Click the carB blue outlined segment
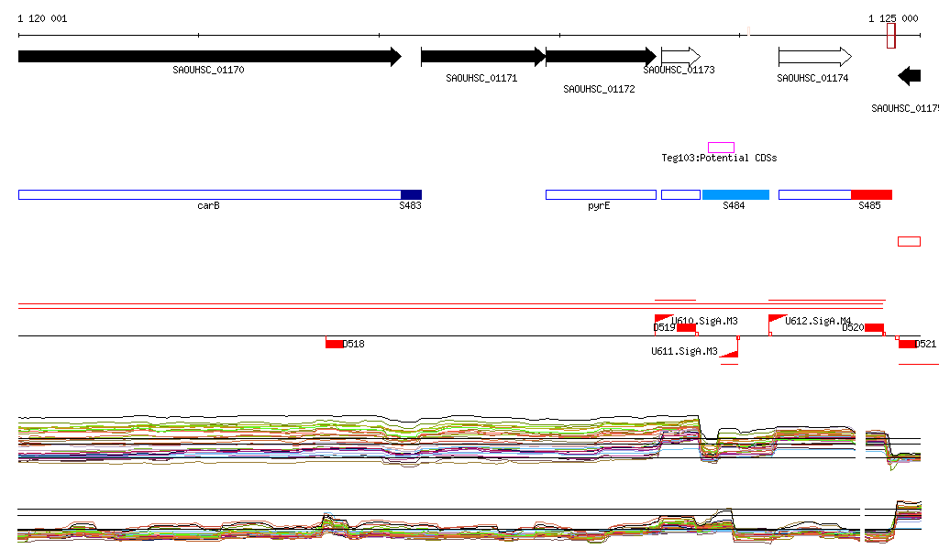The width and height of the screenshot is (939, 560). click(x=210, y=194)
